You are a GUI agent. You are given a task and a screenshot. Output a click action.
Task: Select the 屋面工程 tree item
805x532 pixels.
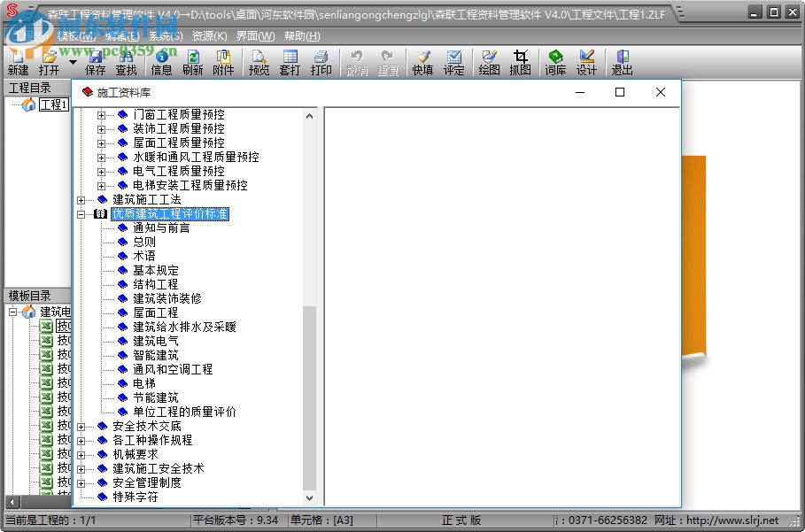(156, 312)
